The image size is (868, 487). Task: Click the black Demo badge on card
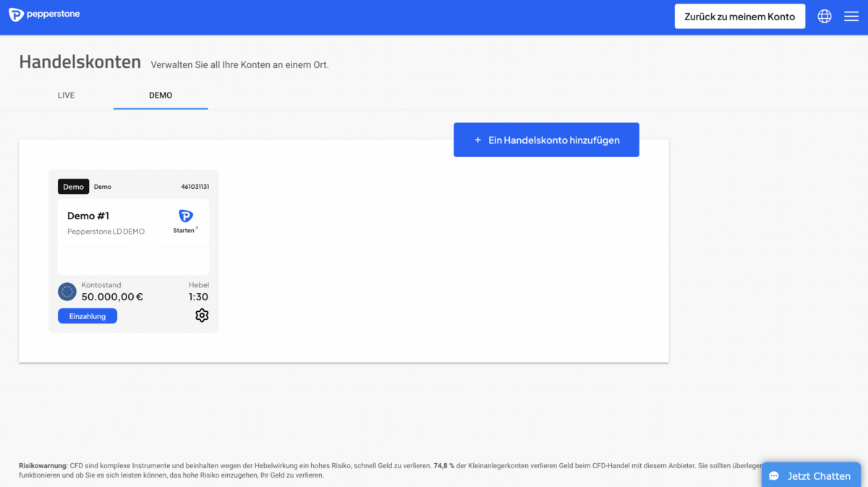73,187
